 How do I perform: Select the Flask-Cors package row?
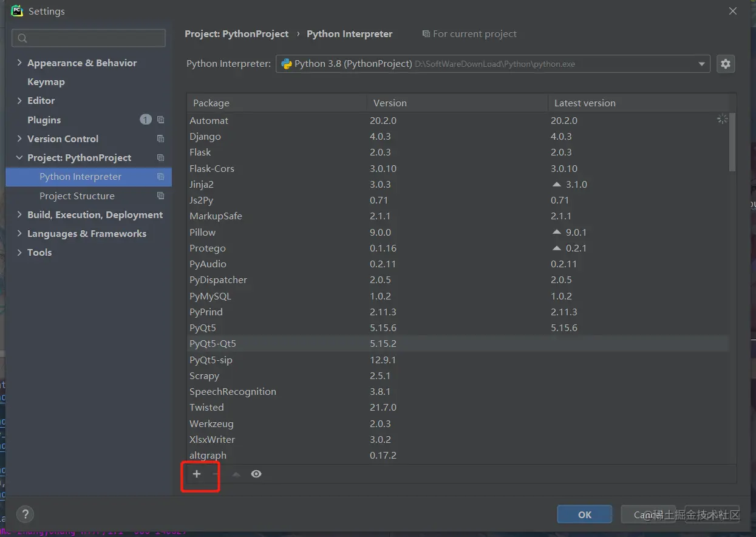(x=458, y=168)
